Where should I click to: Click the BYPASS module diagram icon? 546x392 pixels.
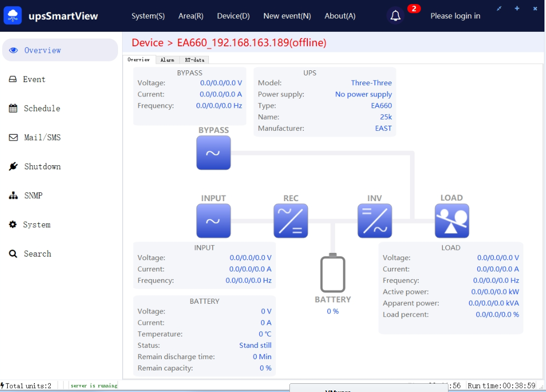point(213,152)
